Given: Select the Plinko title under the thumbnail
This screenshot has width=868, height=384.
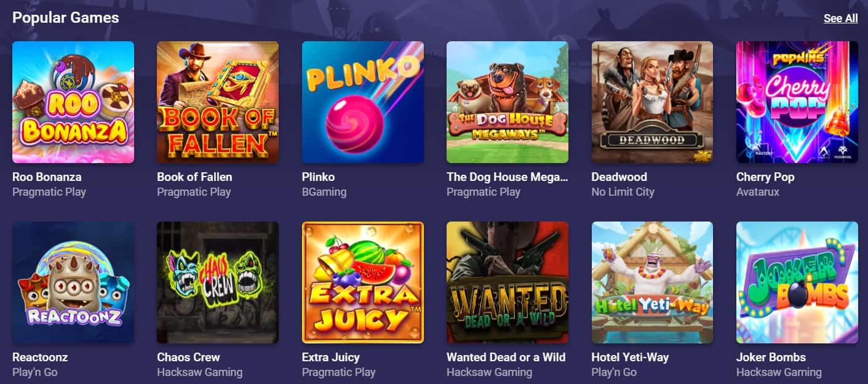Looking at the screenshot, I should pyautogui.click(x=318, y=177).
